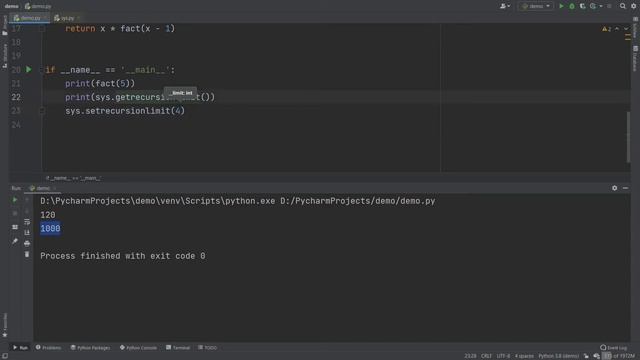Open the TODO tool window tab
This screenshot has height=360, width=640.
pos(208,348)
